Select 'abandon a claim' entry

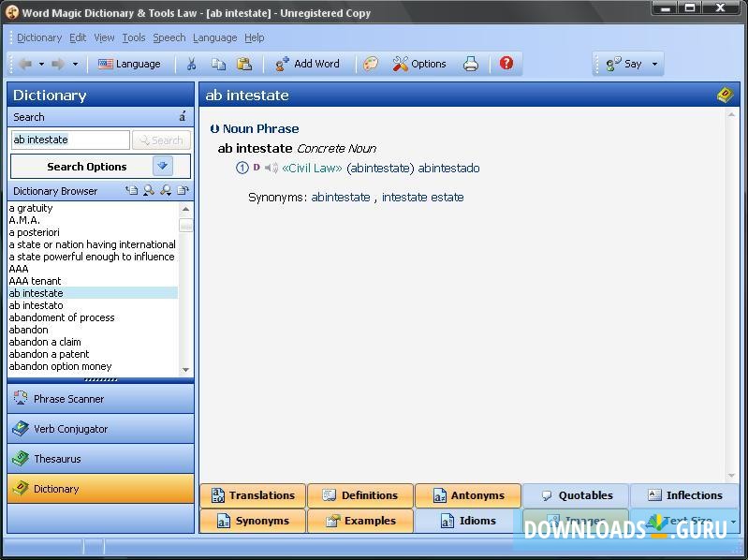point(45,342)
